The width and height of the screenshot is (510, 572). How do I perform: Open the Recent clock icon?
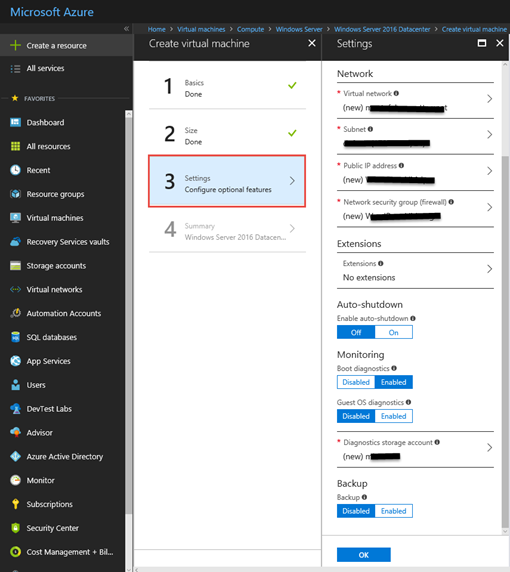click(x=15, y=170)
